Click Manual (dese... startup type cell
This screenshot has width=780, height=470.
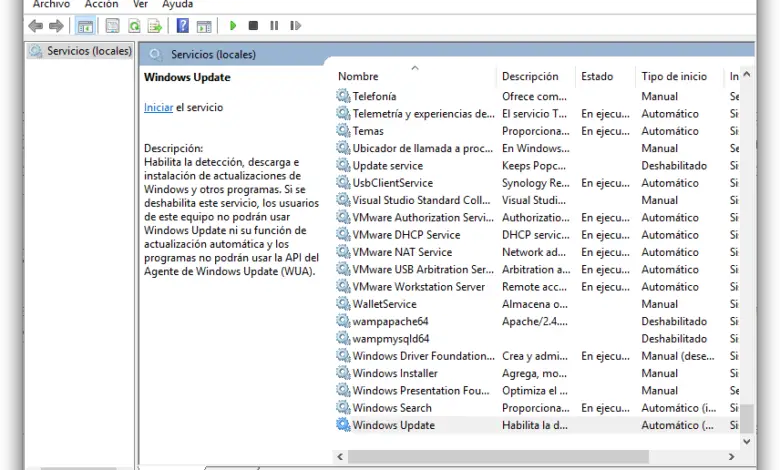678,356
